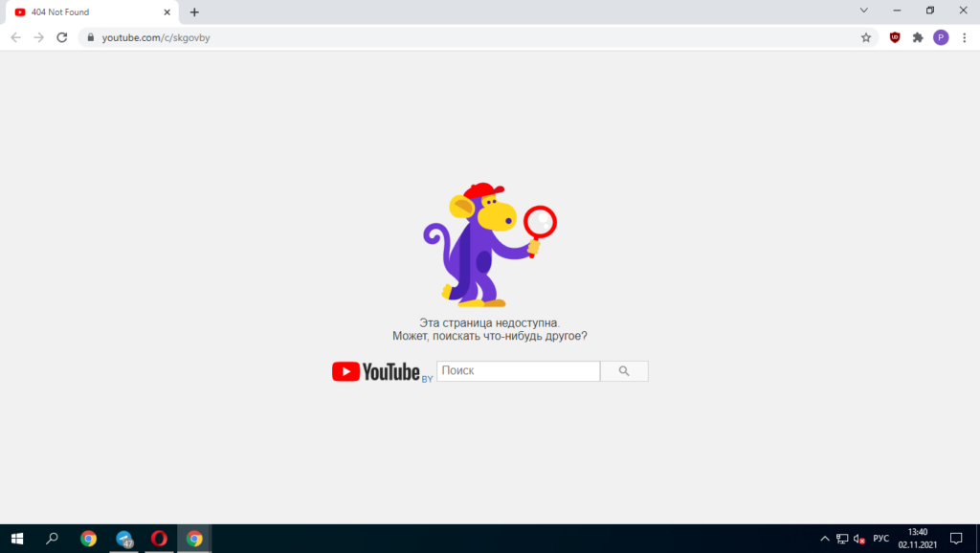This screenshot has height=553, width=980.
Task: Open the Extensions puzzle piece menu
Action: [x=918, y=37]
